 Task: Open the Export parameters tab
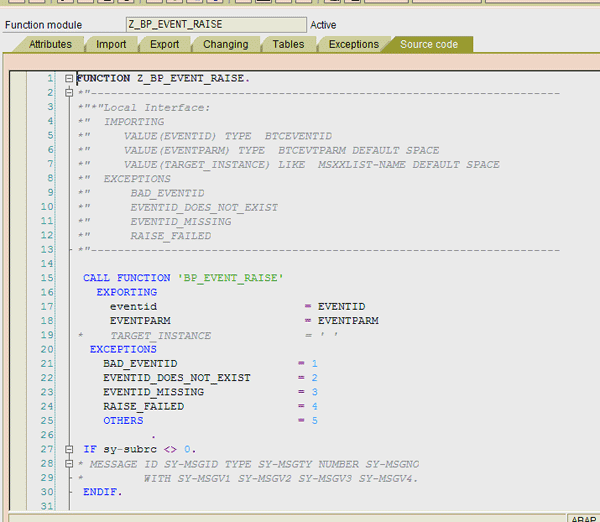[x=164, y=44]
